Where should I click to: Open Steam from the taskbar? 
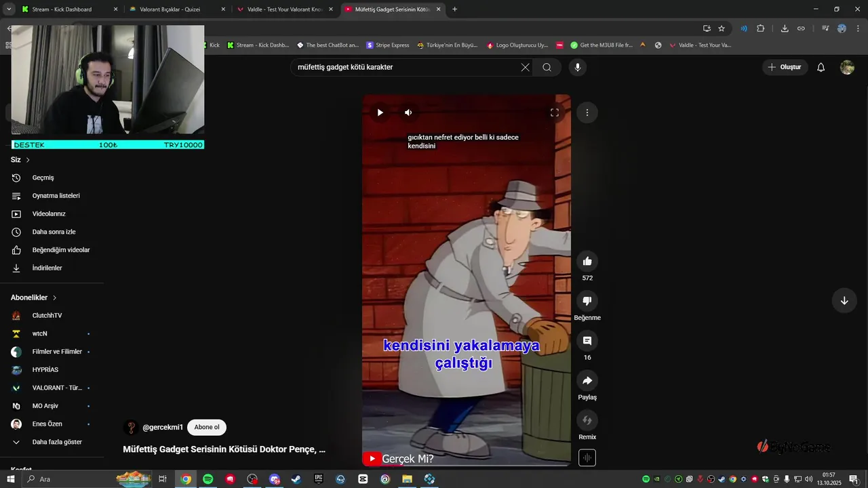tap(296, 479)
